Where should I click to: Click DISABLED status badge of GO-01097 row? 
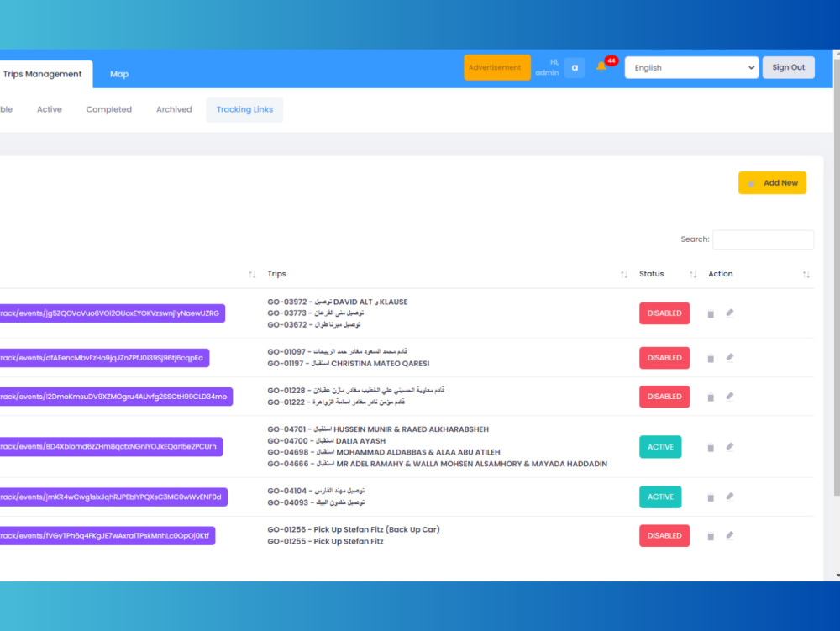(x=664, y=358)
